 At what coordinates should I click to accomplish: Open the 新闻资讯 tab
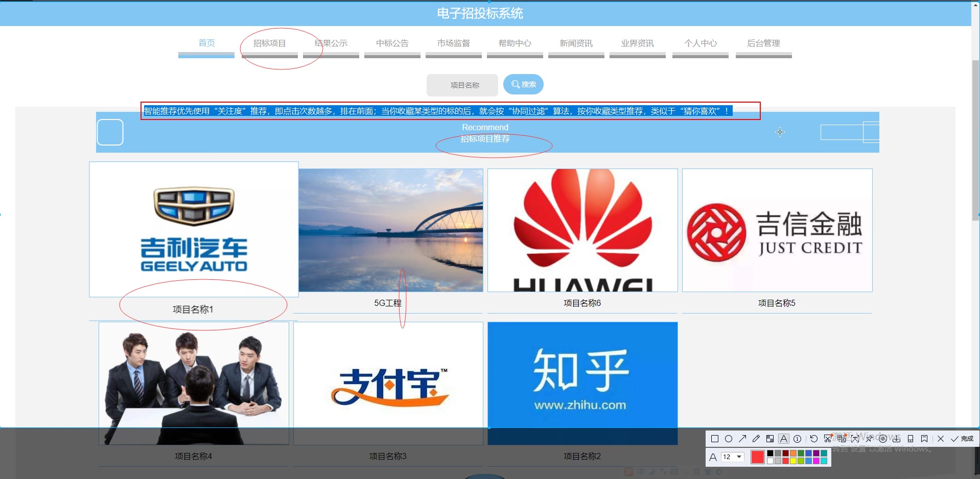(576, 43)
